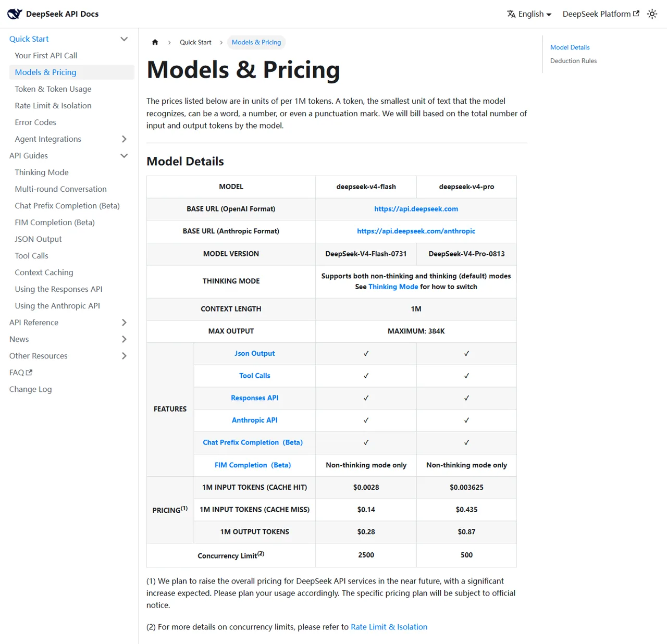This screenshot has height=644, width=667.
Task: Open Context Caching sidebar page
Action: click(44, 273)
